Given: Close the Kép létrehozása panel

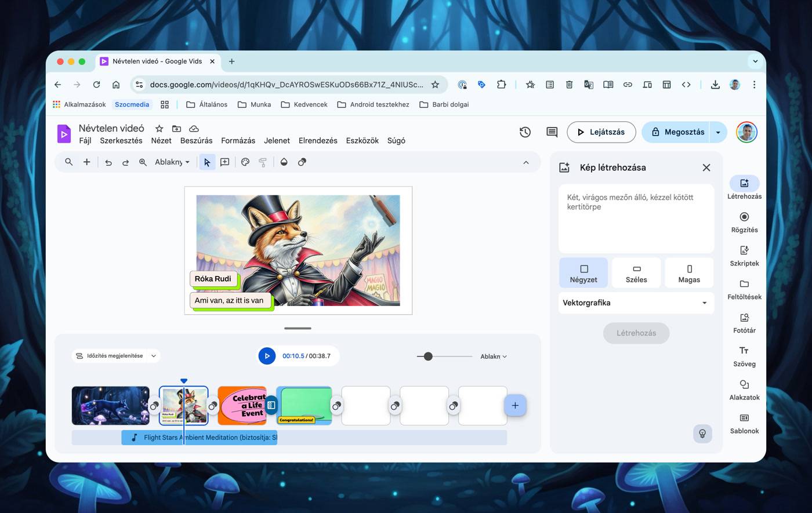Looking at the screenshot, I should pos(706,168).
